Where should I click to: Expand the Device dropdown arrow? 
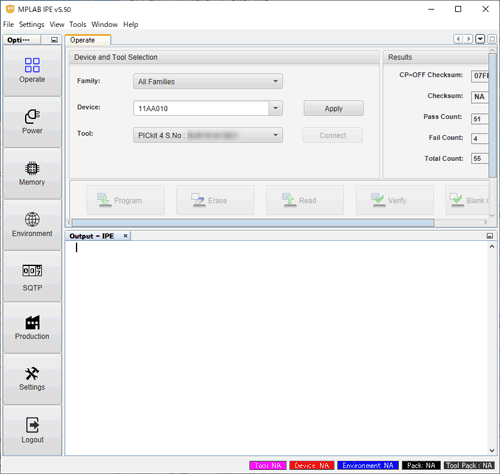276,108
